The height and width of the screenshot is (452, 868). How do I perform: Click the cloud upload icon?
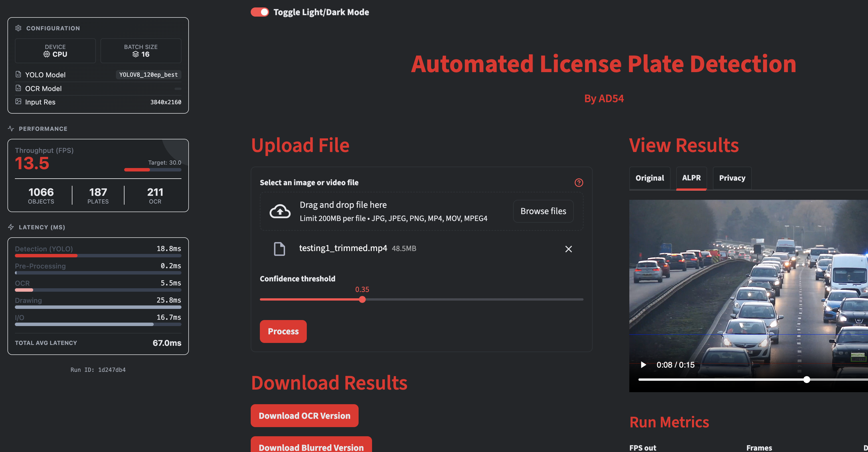280,211
